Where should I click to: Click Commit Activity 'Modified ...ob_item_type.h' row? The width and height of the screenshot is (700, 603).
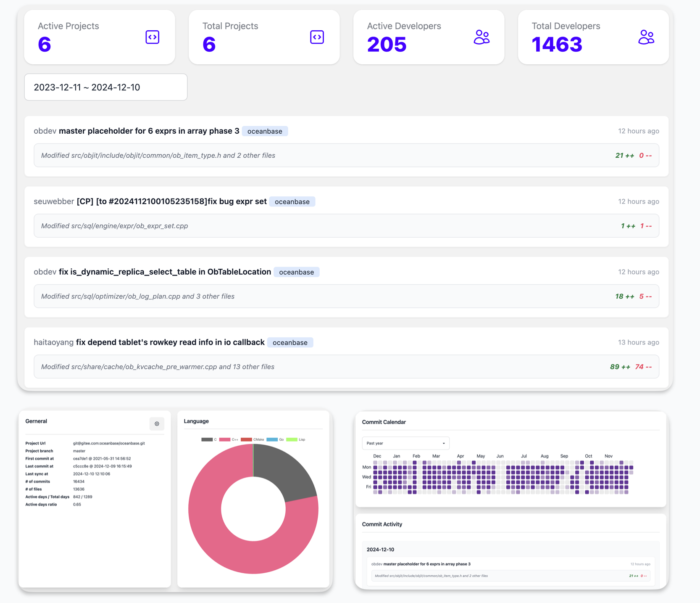coord(511,576)
